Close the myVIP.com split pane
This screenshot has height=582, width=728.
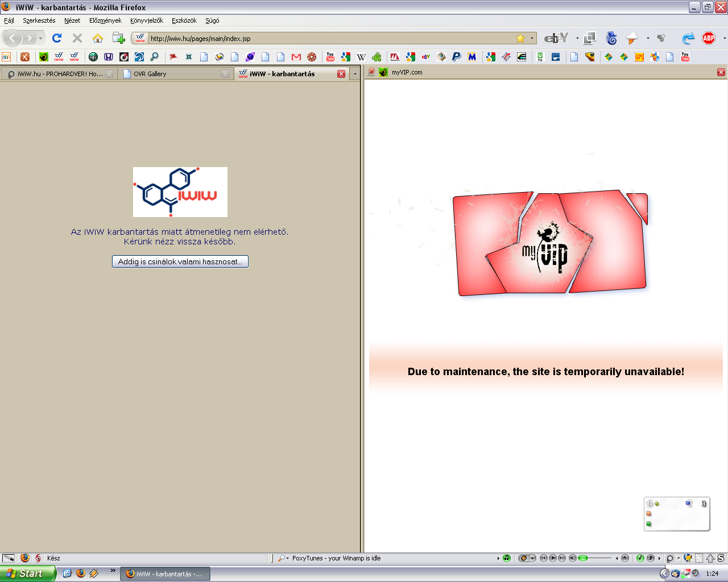click(721, 72)
